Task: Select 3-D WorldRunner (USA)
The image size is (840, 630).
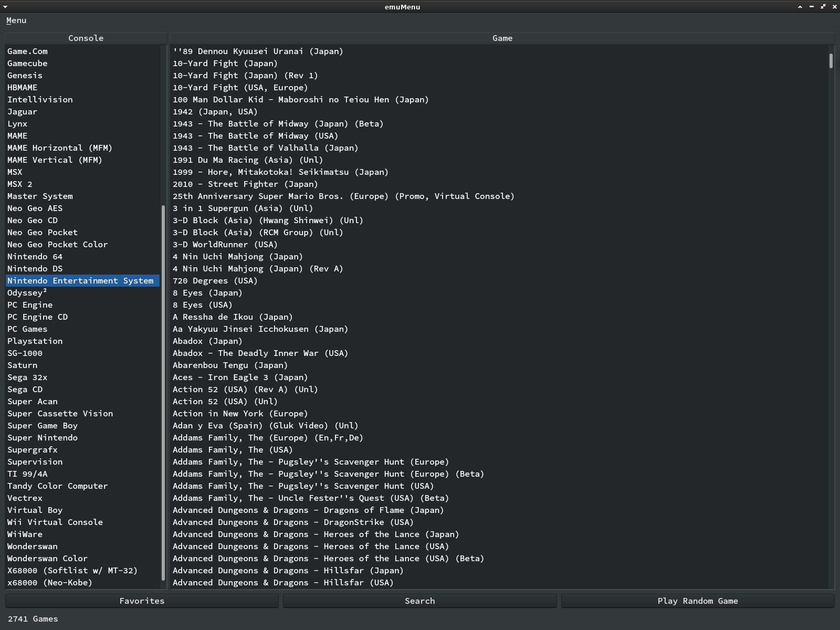Action: (x=499, y=245)
